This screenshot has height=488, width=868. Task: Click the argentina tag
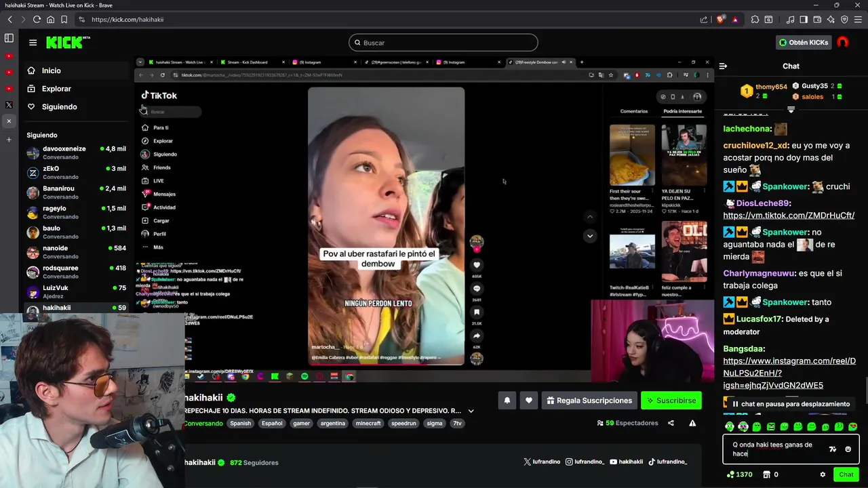(x=332, y=423)
